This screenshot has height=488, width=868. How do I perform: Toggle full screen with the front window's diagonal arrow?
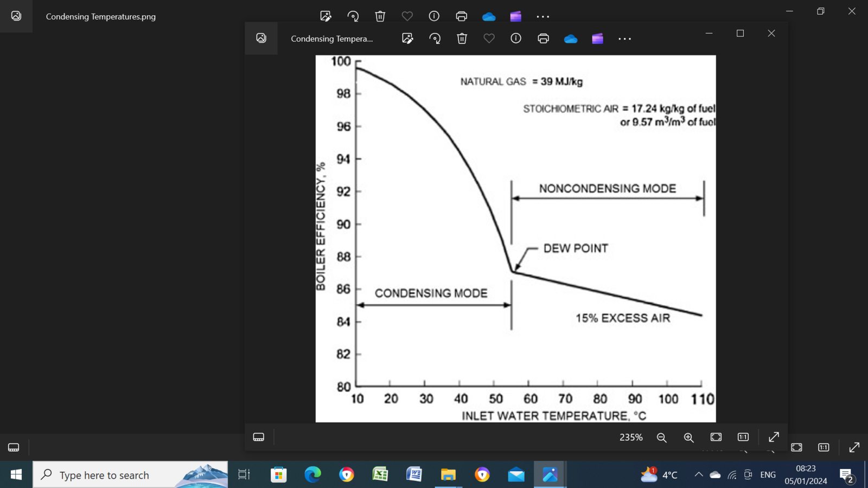(774, 437)
